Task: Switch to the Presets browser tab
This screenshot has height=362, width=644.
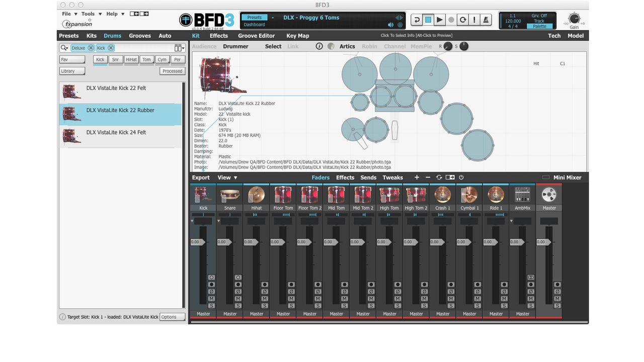Action: (x=69, y=36)
